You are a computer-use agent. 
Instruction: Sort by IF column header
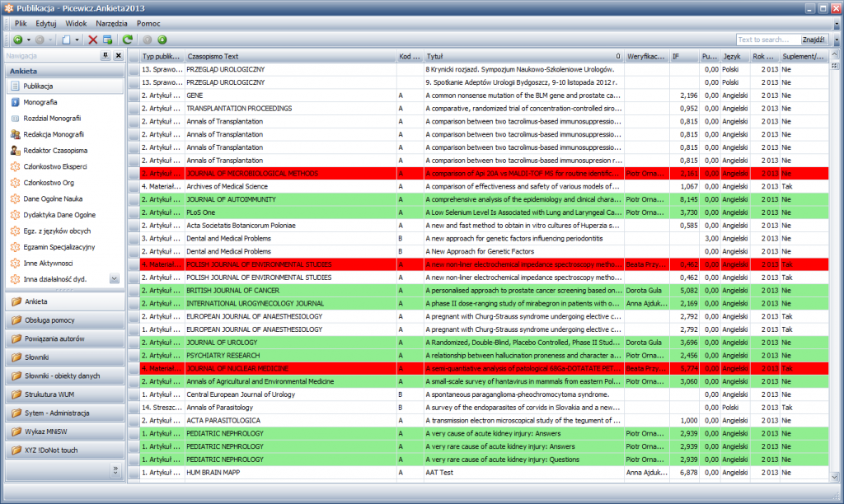click(684, 57)
